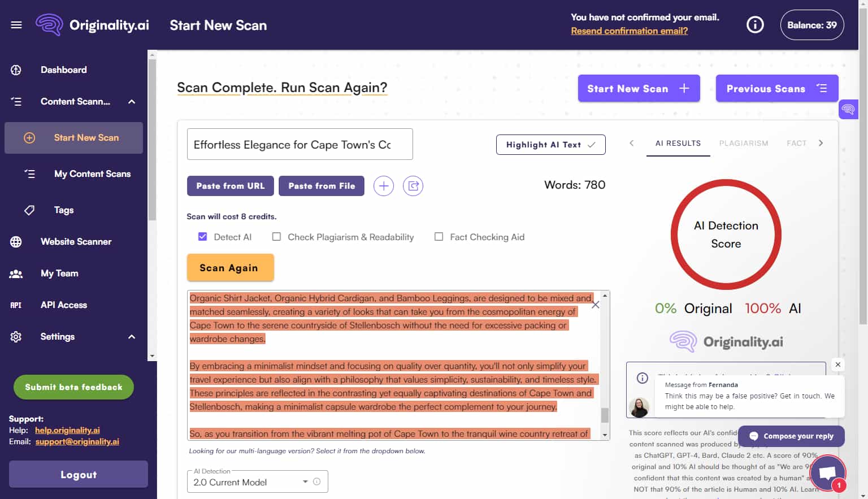Switch to the PLAGIARISM tab
868x499 pixels.
coord(744,143)
